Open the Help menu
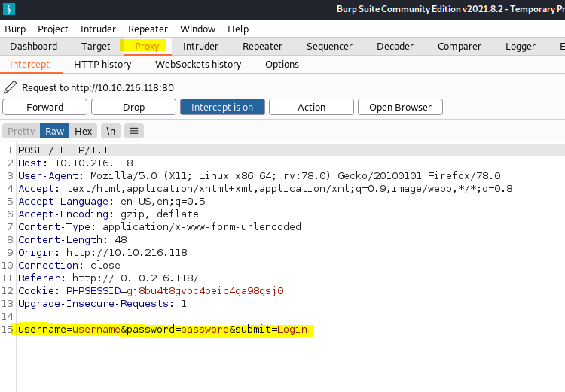Viewport: 565px width, 392px height. point(238,29)
